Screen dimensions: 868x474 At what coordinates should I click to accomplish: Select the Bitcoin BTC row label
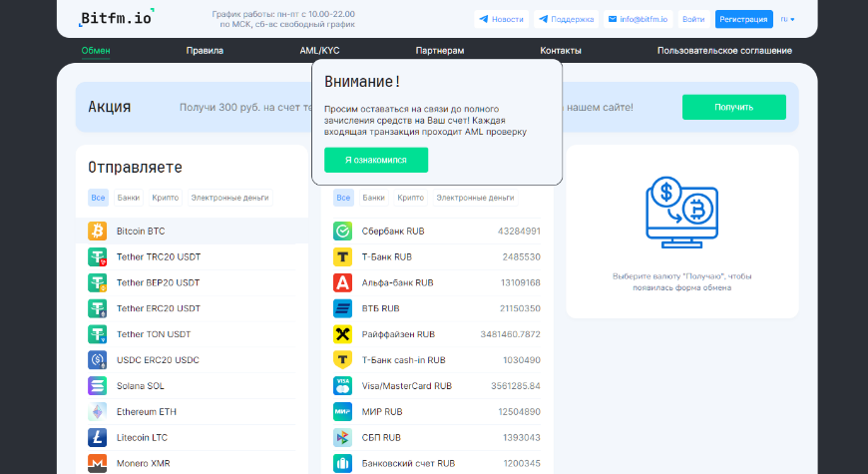141,231
